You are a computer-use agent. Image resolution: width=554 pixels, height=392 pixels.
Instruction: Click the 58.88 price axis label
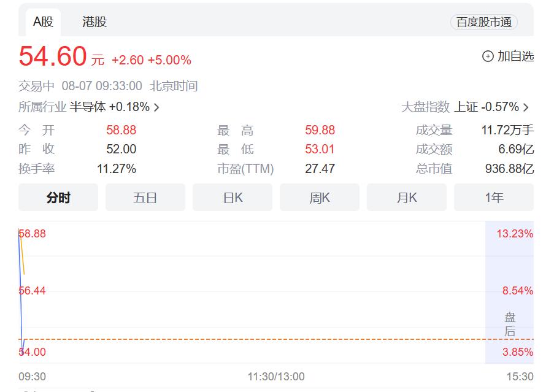click(33, 234)
